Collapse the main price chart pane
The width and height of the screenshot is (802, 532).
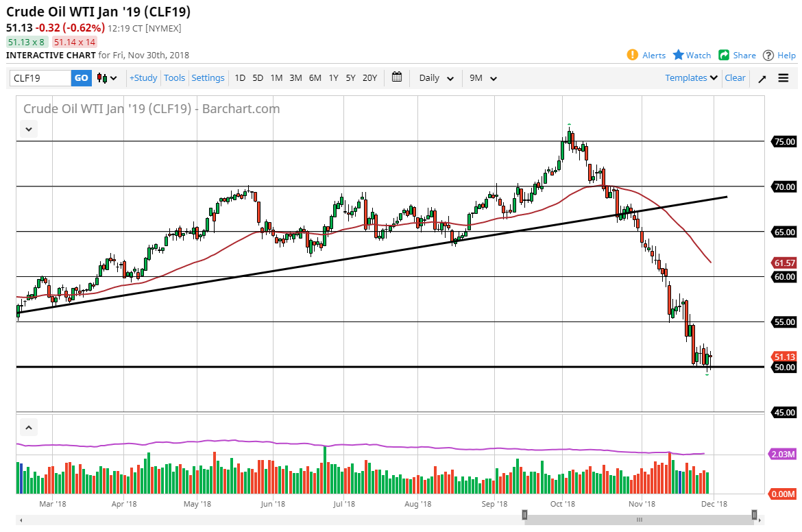click(28, 128)
